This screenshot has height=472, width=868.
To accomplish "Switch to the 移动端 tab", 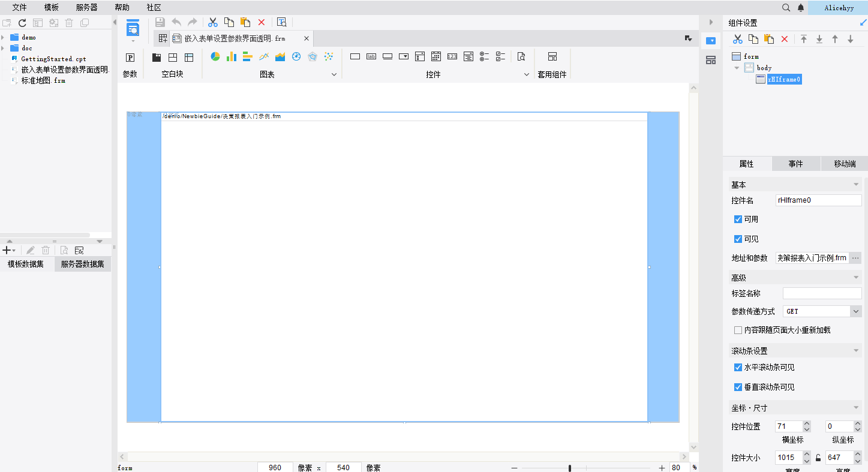I will click(x=845, y=164).
